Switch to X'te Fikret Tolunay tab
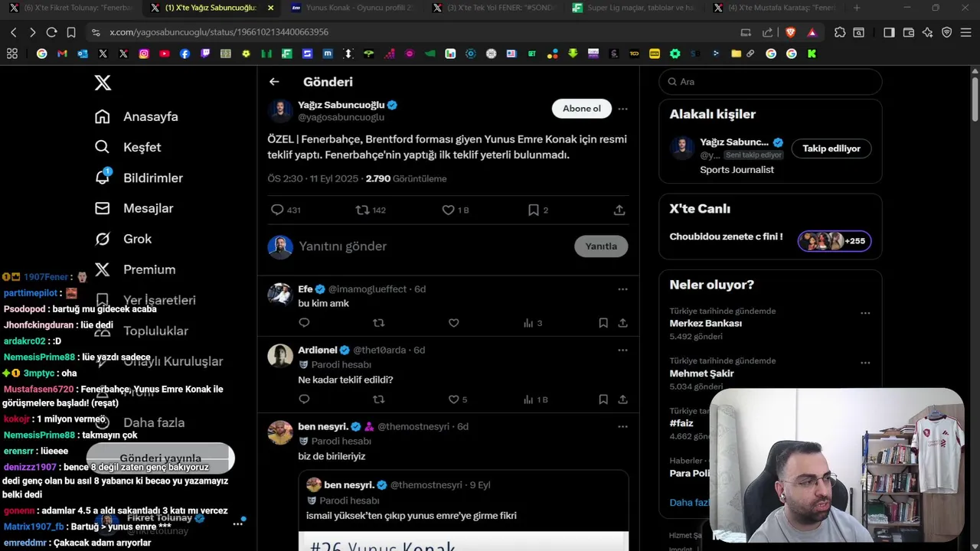This screenshot has height=551, width=980. 73,8
